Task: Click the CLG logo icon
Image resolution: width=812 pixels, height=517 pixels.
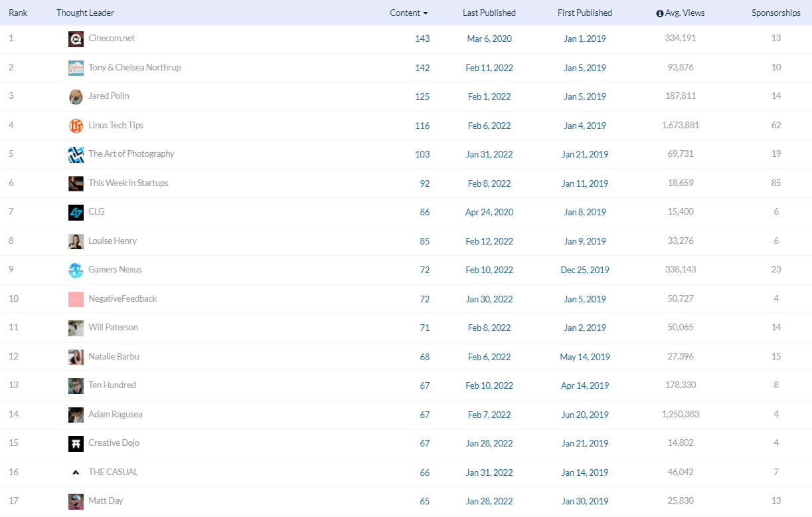Action: coord(76,213)
